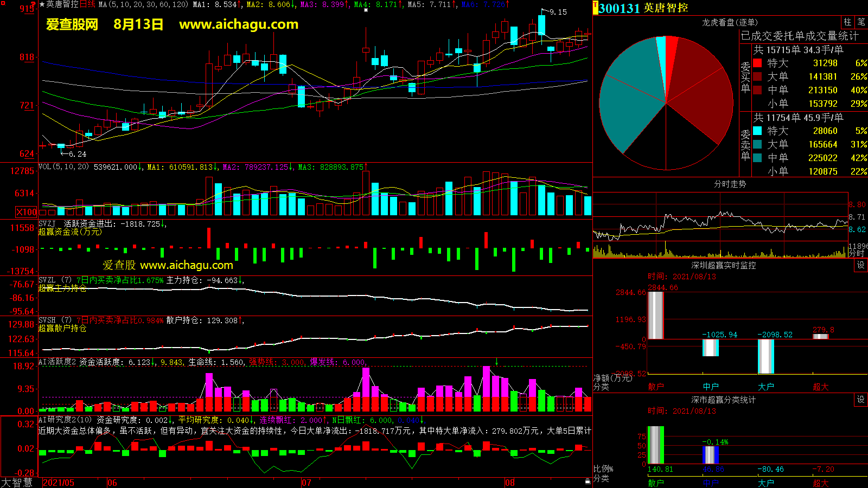Click the 柱 (bar) view button
Screen dimensions: 868x488
coord(847,22)
